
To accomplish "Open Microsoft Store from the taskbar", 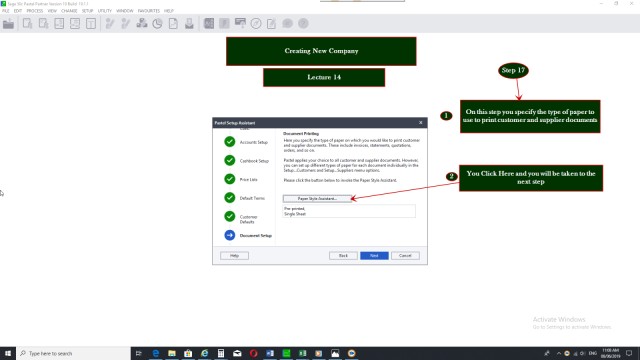I will (x=188, y=353).
